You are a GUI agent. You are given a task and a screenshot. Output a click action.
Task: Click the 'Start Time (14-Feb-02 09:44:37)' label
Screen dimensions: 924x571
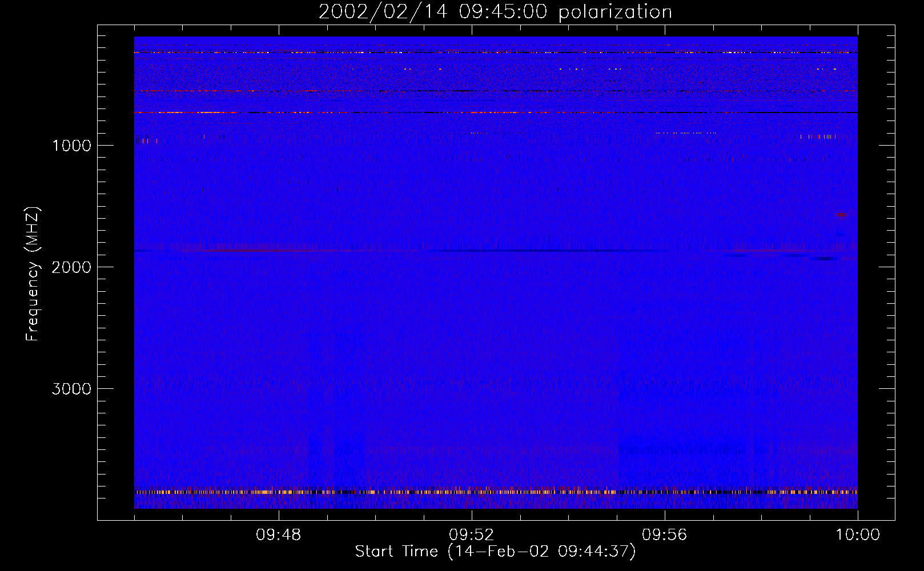pos(495,552)
